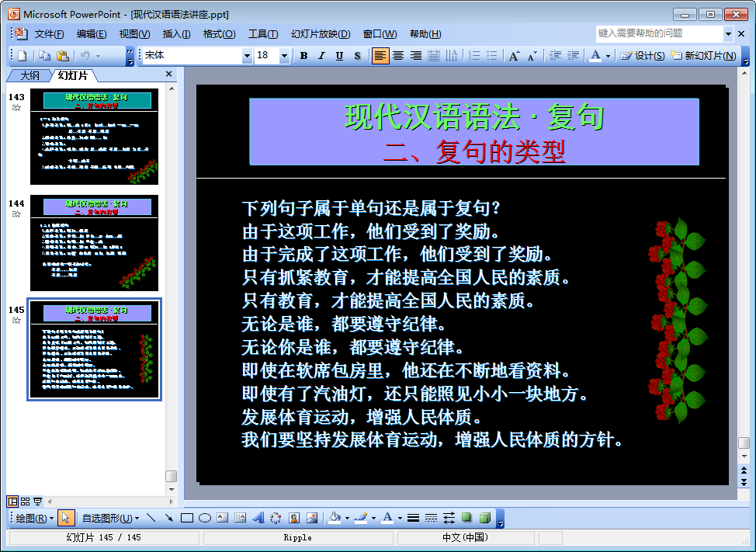Viewport: 756px width, 552px height.
Task: Click the Distributed alignment icon
Action: click(434, 56)
